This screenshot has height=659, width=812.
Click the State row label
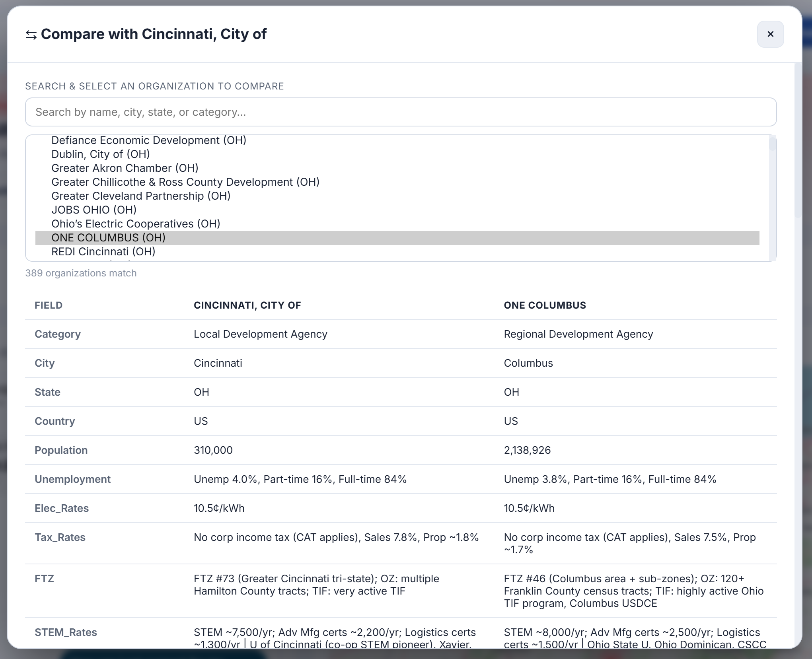pos(47,392)
